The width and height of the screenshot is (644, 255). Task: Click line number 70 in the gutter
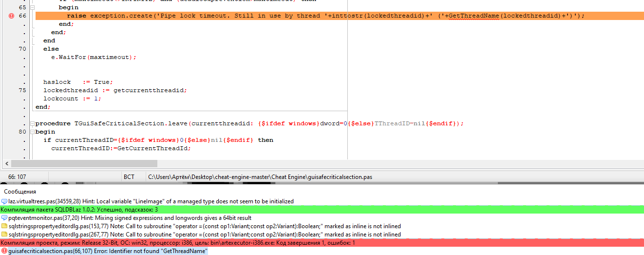pyautogui.click(x=22, y=49)
